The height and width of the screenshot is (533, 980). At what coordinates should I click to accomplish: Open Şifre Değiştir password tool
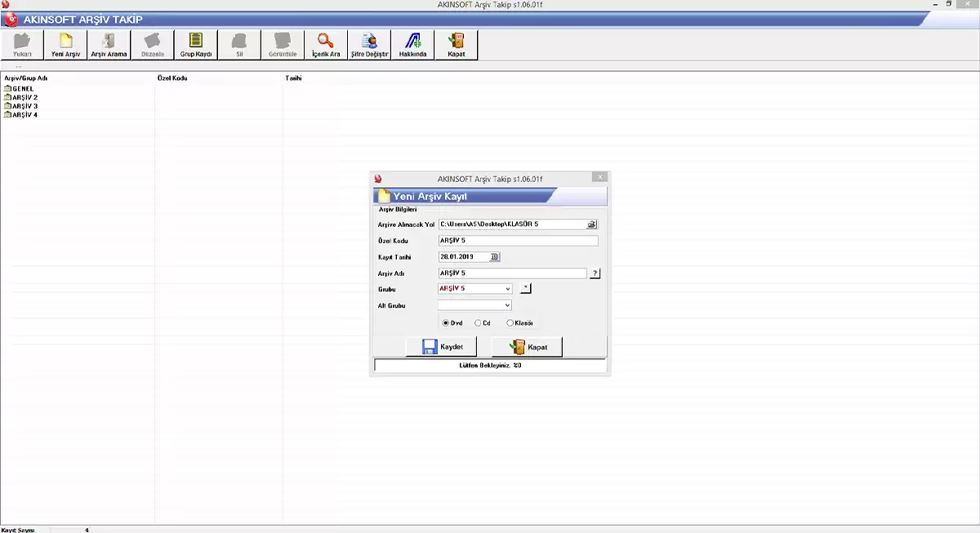pos(369,45)
